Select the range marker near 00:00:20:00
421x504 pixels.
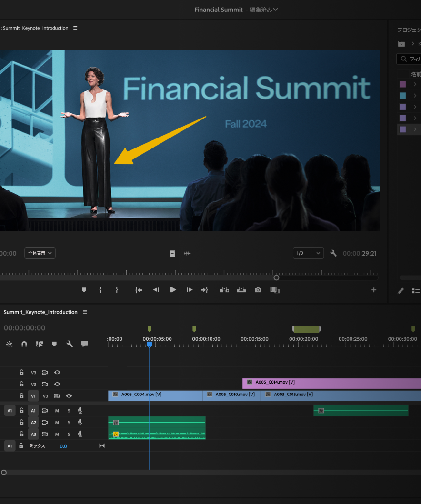307,329
